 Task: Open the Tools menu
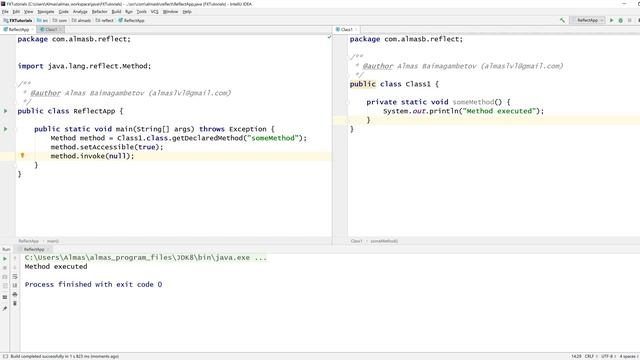141,12
